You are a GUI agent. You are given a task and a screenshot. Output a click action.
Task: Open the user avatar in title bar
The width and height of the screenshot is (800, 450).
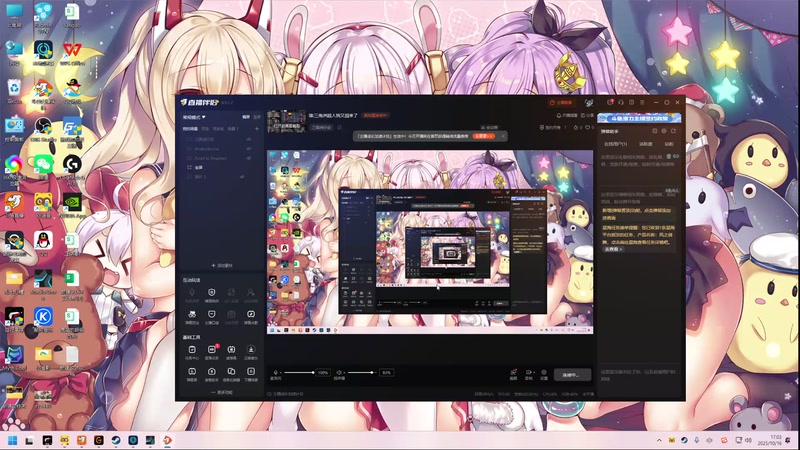[x=589, y=103]
